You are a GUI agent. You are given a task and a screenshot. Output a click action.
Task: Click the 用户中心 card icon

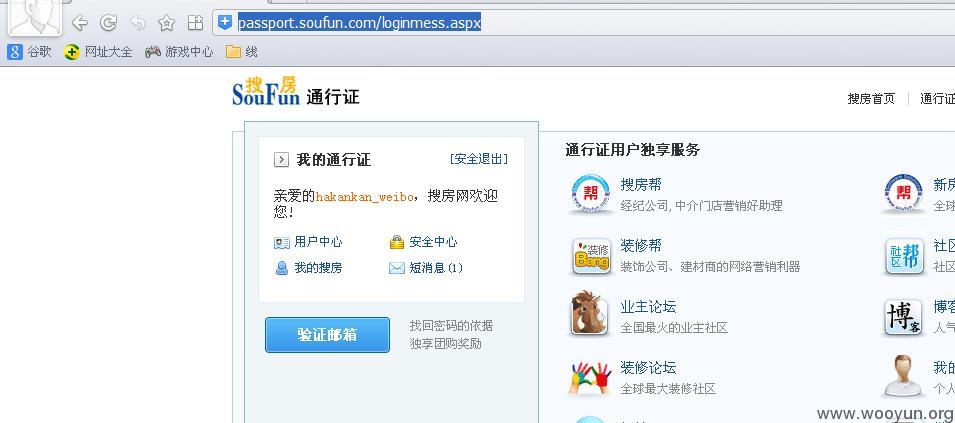tap(281, 243)
